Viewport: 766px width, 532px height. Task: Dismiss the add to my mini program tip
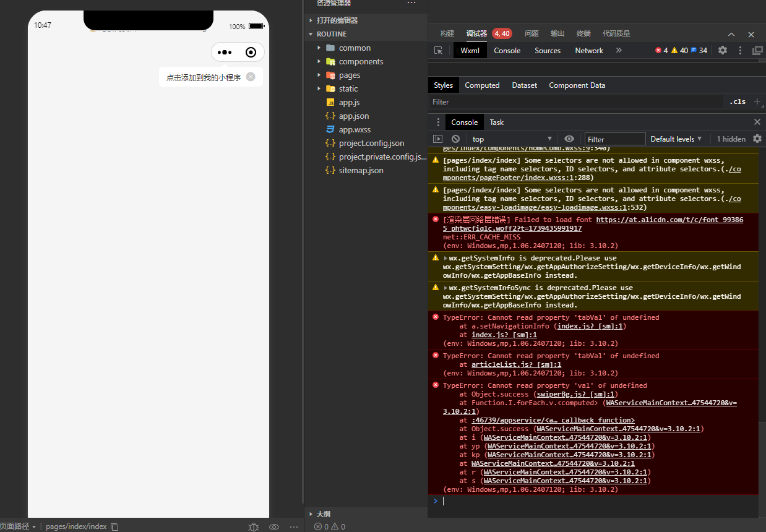[251, 77]
